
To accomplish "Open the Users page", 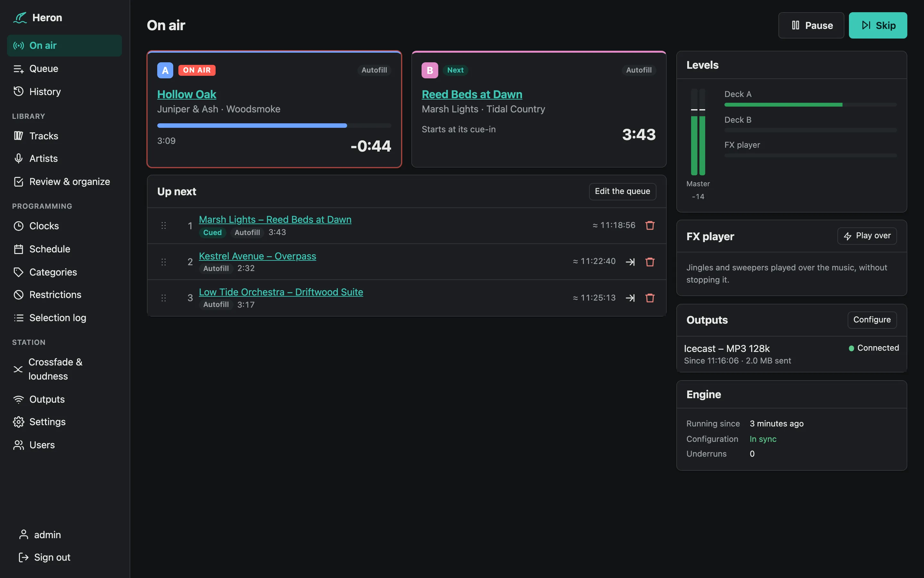I will (64, 445).
